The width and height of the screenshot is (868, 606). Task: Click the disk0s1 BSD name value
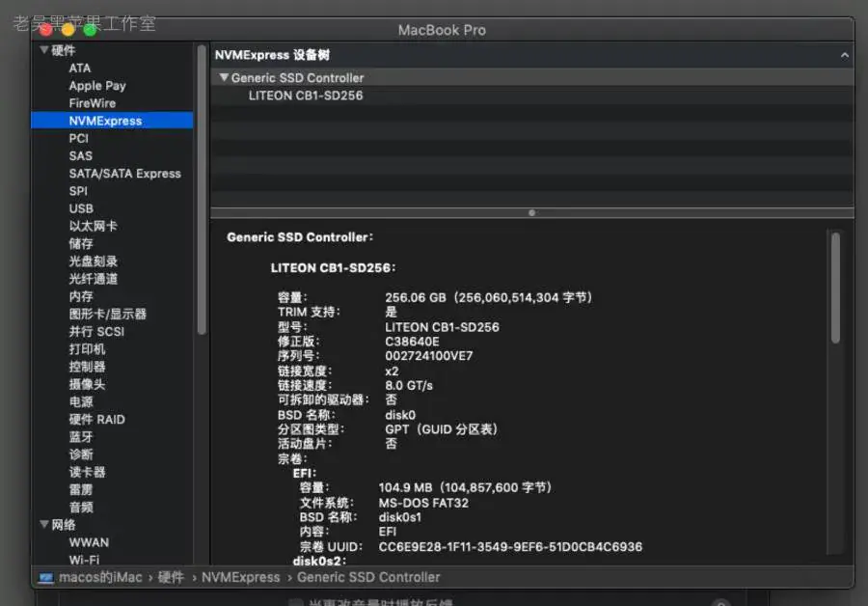(x=399, y=517)
